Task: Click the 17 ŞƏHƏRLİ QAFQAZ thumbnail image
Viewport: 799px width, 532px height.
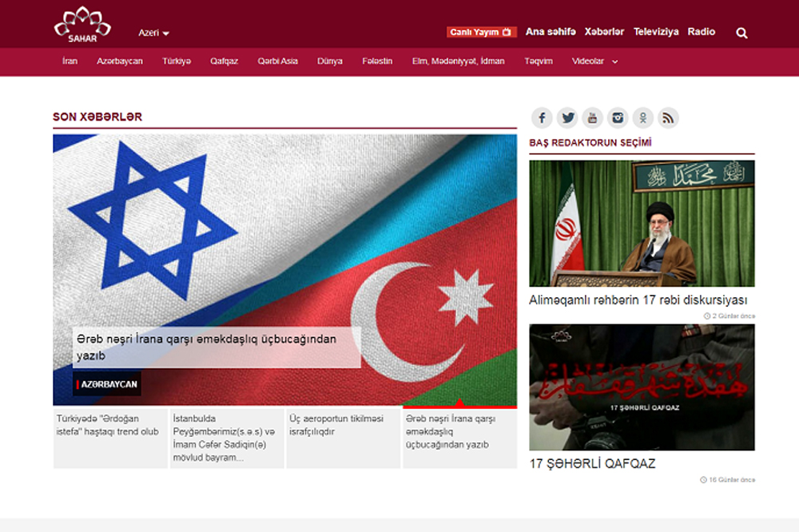Action: pyautogui.click(x=642, y=387)
